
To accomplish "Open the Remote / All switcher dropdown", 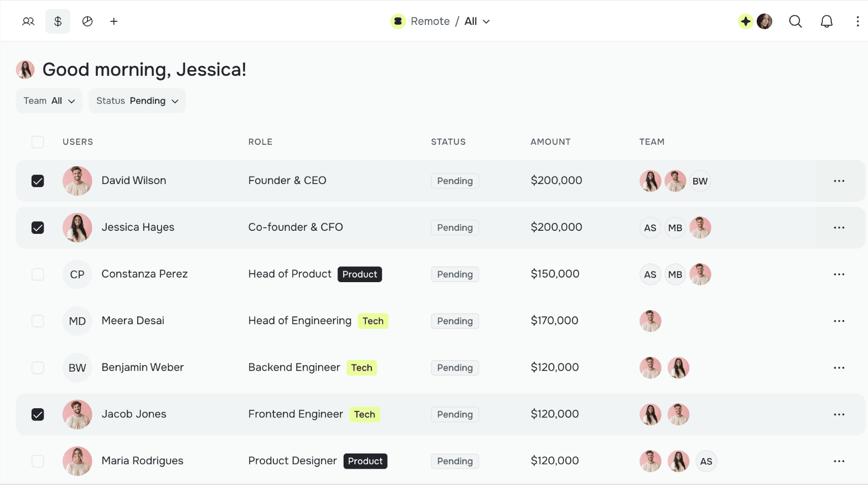I will 450,21.
